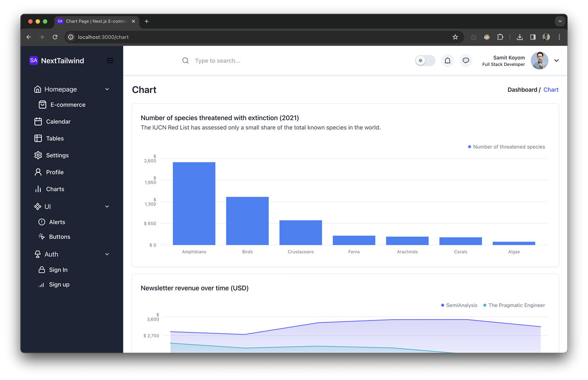Open Profile from sidebar

(x=55, y=172)
